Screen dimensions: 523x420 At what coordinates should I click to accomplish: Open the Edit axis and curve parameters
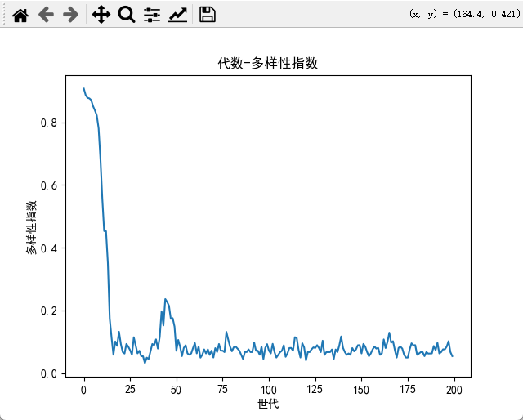click(177, 14)
